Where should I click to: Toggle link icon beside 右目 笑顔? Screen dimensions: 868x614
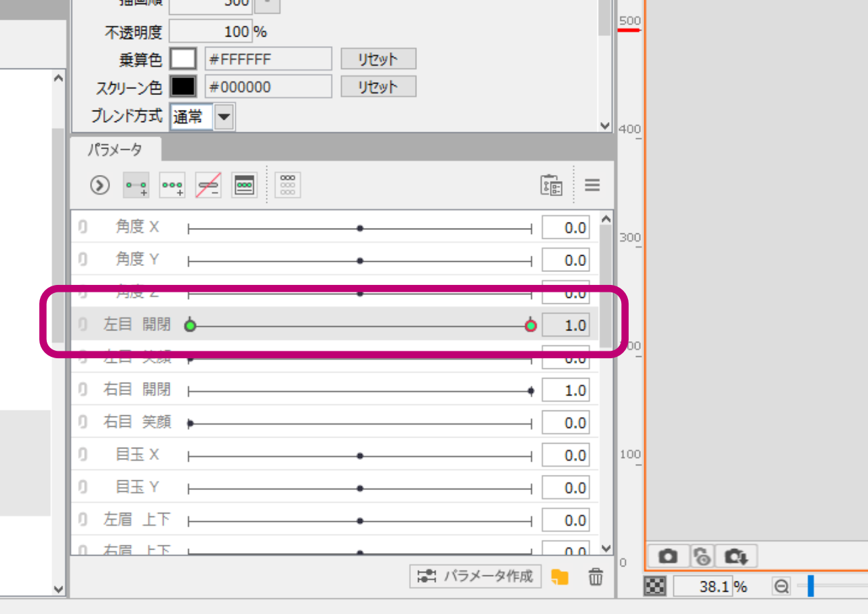point(83,423)
